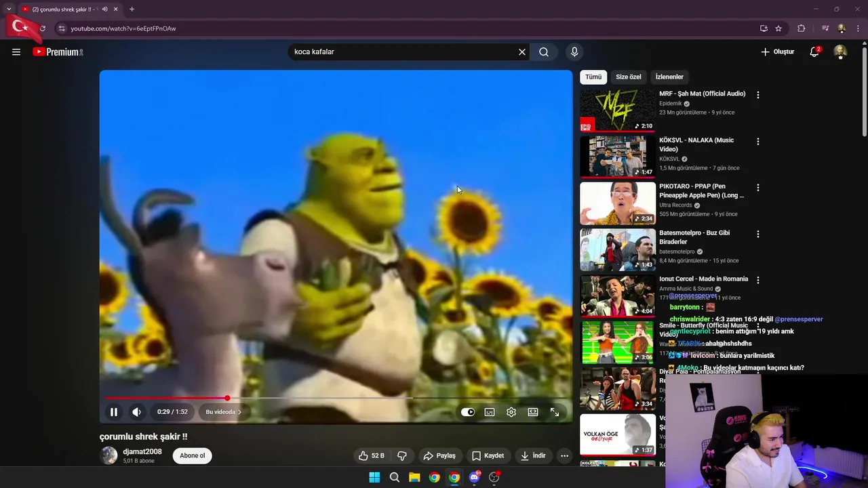Open PIKOTARO - PPAP thumbnail
This screenshot has width=868, height=488.
[618, 203]
